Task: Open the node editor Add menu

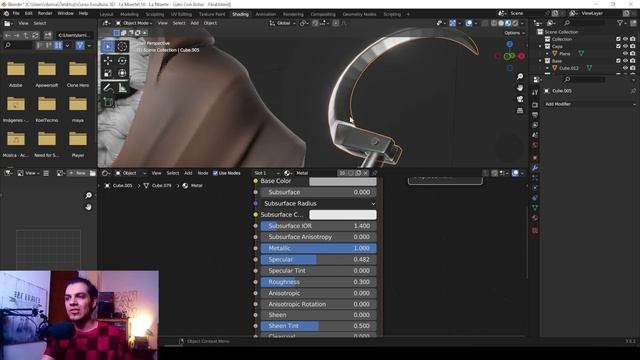Action: click(188, 173)
